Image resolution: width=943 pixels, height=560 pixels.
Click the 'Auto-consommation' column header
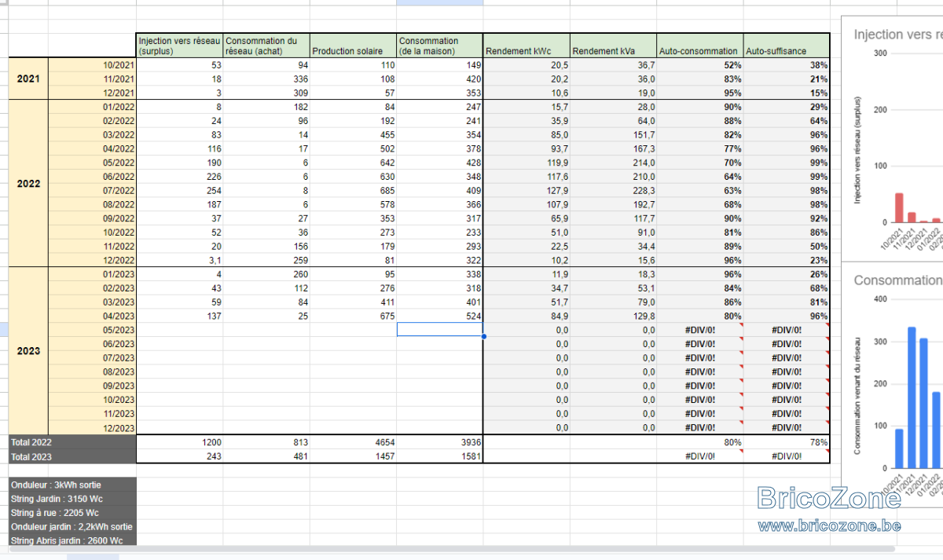point(700,46)
